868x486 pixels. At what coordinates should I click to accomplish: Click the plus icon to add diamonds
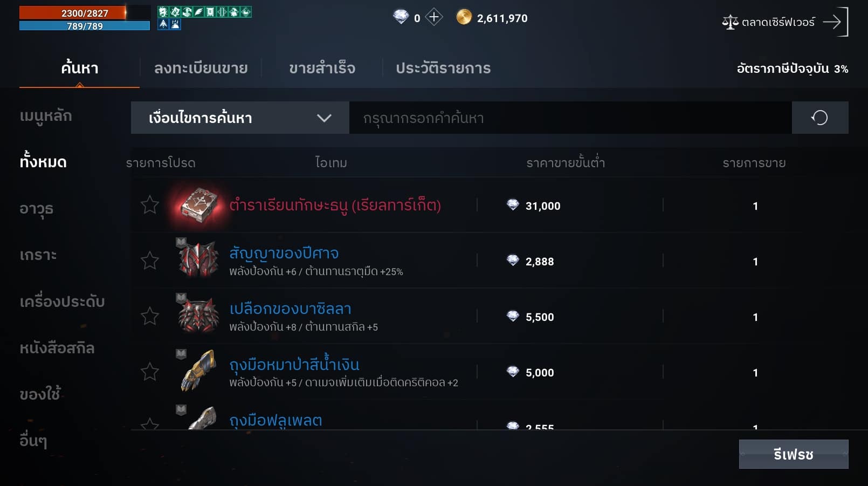pos(434,17)
